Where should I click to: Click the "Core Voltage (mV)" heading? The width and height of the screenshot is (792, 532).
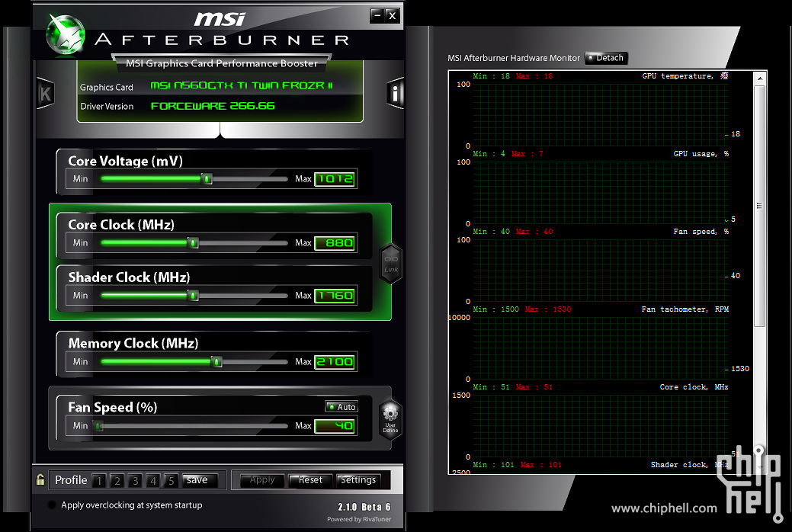pos(125,161)
